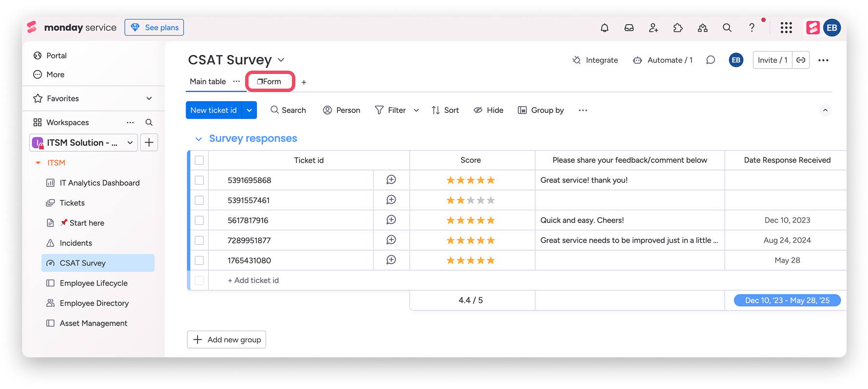Open More in sidebar
The width and height of the screenshot is (868, 389).
point(49,74)
